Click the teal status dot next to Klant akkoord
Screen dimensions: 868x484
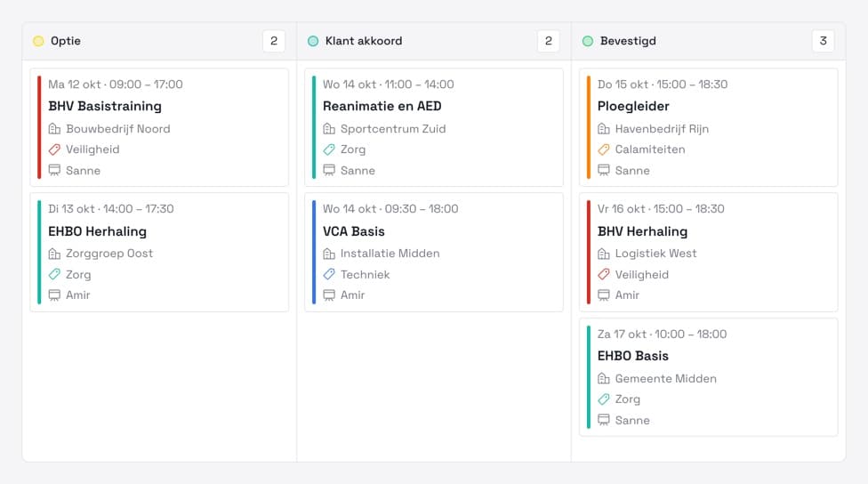313,41
